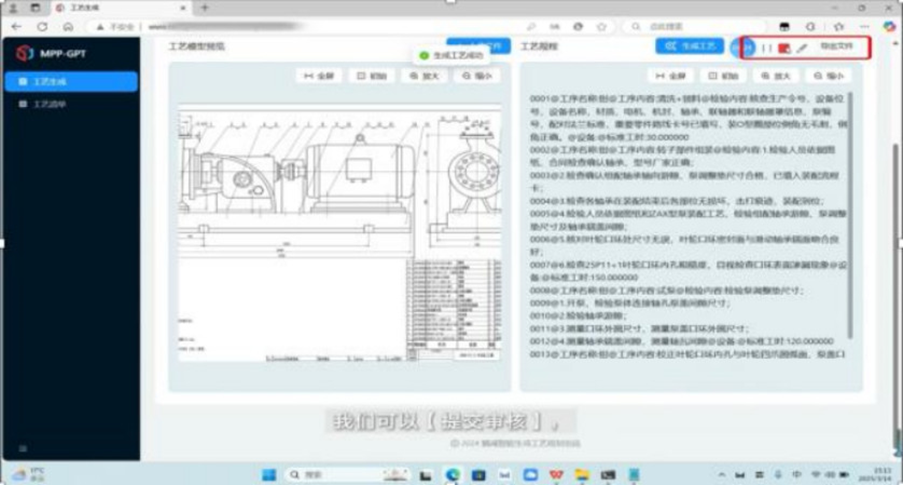Click 导出文件 to export the process
Viewport: 903px width, 485px height.
(837, 46)
